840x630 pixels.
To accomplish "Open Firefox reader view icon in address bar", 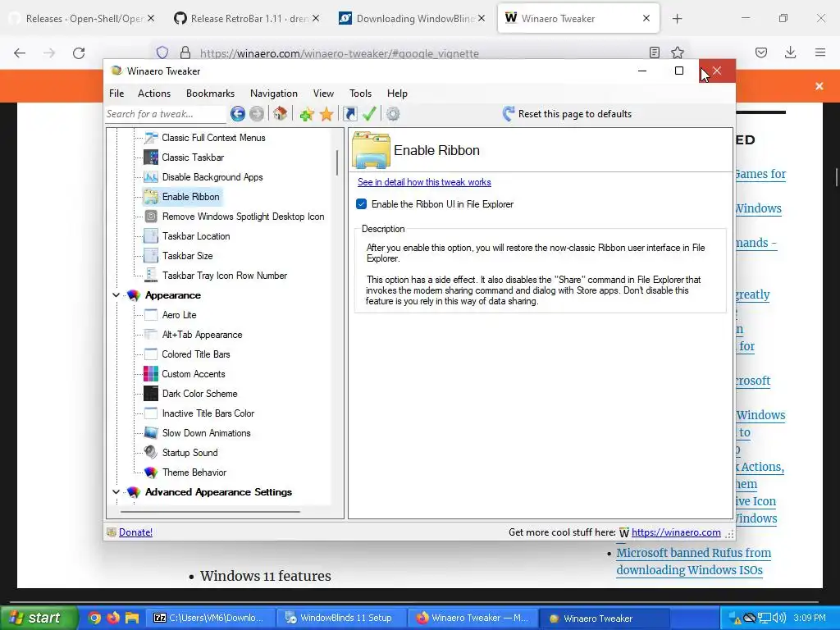I will [x=654, y=52].
